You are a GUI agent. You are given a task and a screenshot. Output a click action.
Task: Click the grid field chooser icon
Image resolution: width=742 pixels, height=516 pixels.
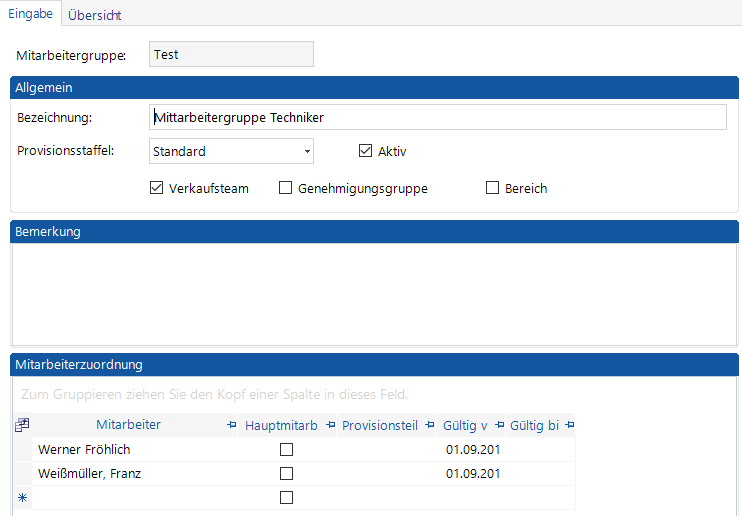pos(22,426)
